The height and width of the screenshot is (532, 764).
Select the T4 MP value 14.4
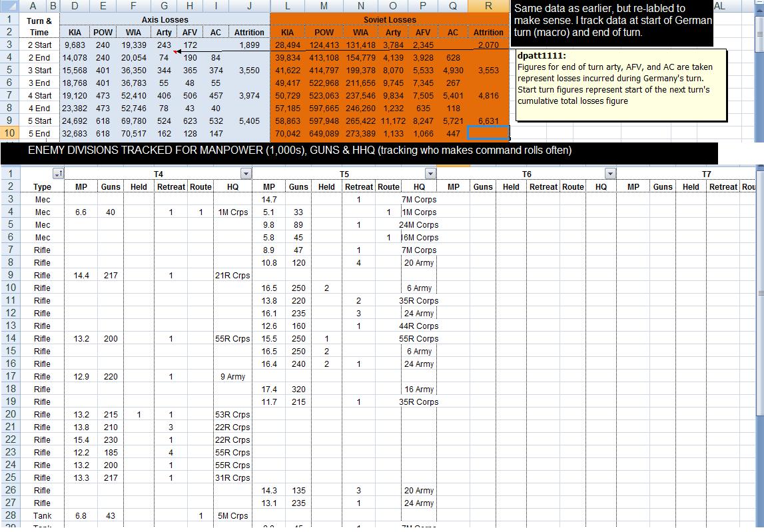(x=81, y=275)
